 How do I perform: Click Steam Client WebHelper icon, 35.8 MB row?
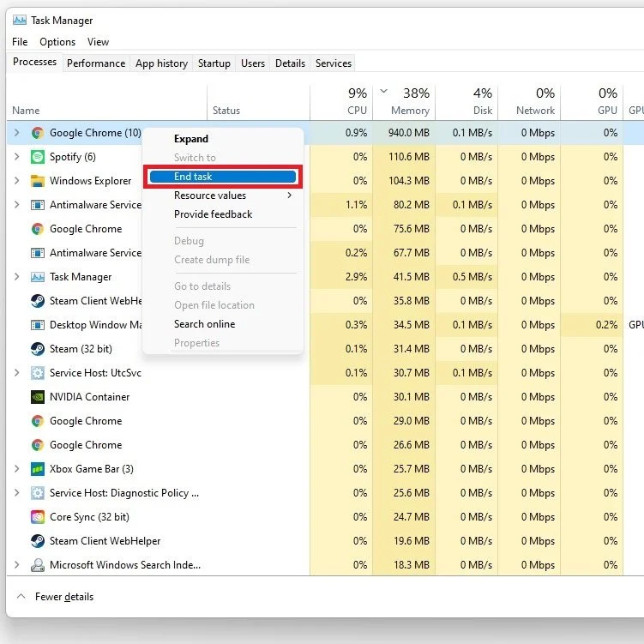[38, 301]
